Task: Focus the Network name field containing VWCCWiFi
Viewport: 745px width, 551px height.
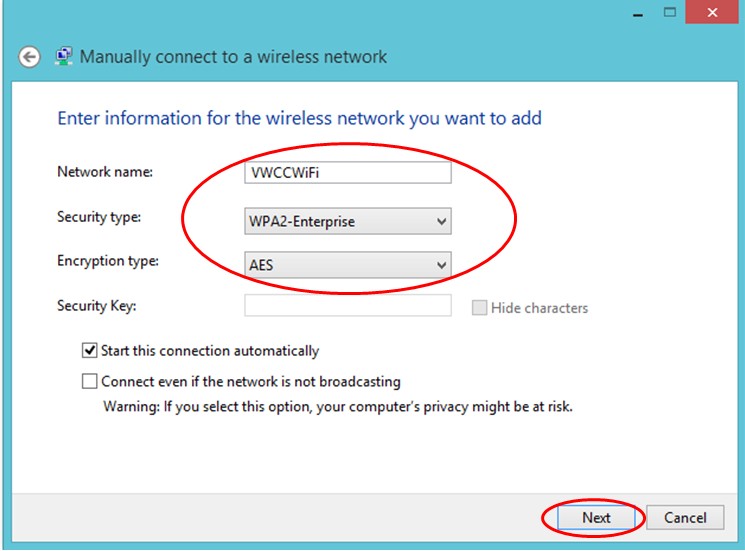Action: tap(347, 172)
